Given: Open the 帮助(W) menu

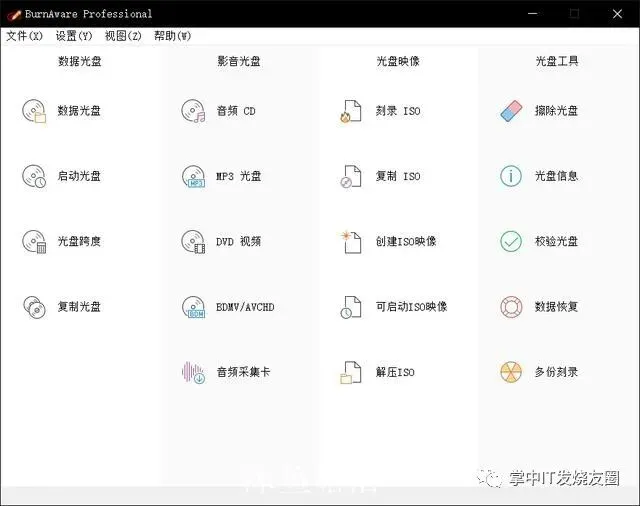Looking at the screenshot, I should click(172, 36).
